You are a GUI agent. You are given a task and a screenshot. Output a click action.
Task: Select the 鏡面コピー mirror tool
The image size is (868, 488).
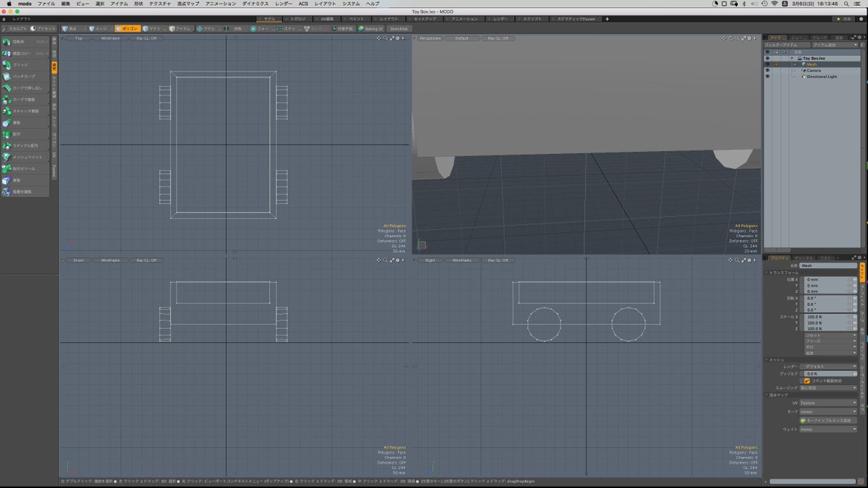(x=26, y=53)
